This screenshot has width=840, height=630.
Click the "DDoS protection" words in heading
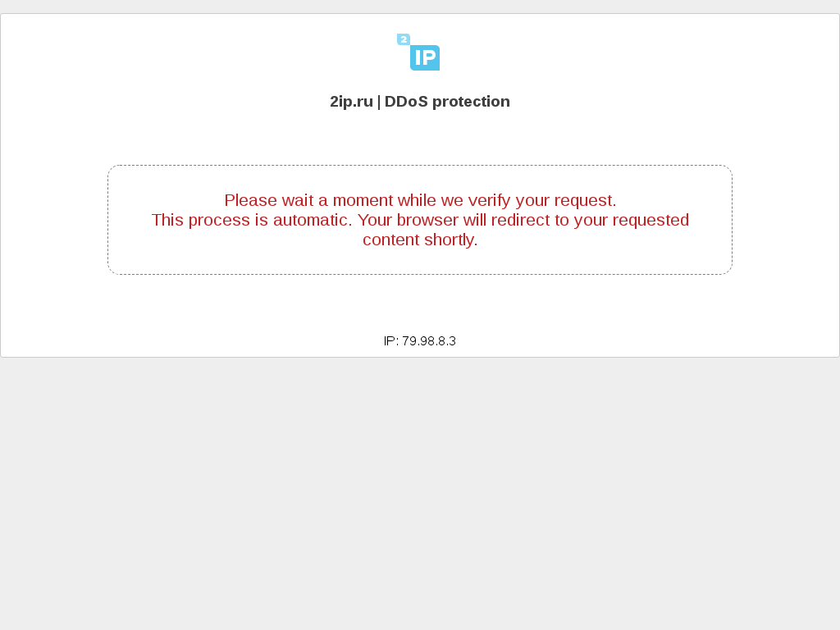447,101
